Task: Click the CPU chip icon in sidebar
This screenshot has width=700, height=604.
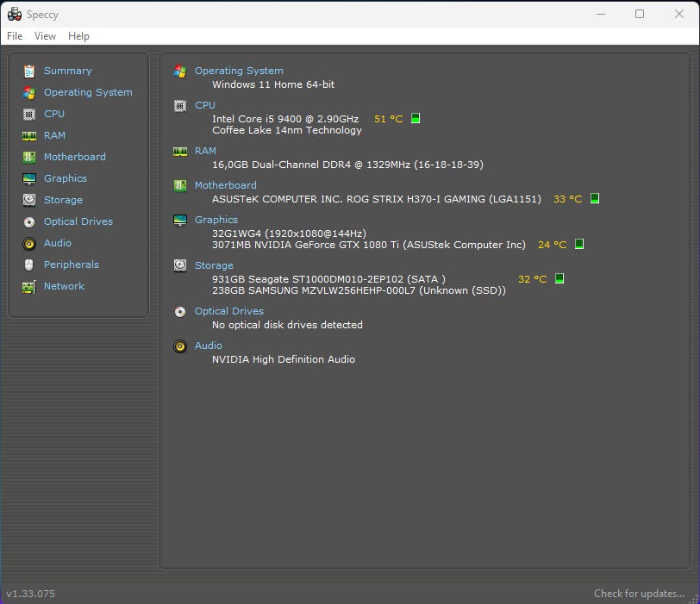Action: pyautogui.click(x=29, y=114)
